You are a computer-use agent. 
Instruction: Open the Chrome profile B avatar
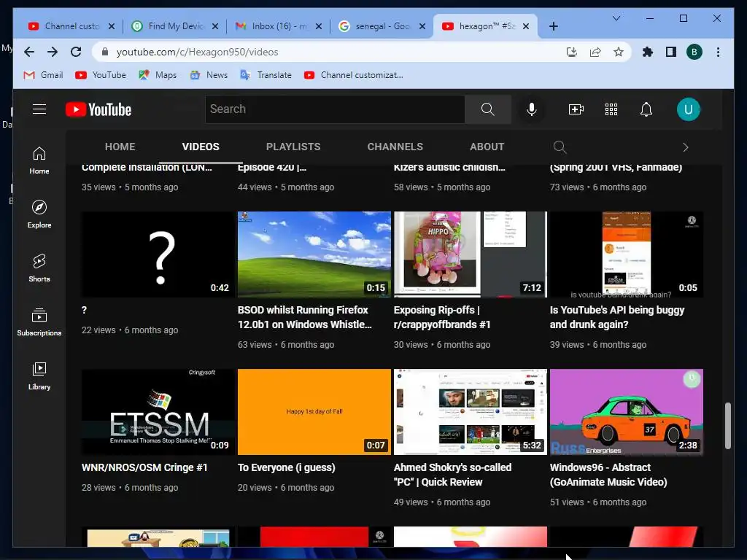coord(694,52)
